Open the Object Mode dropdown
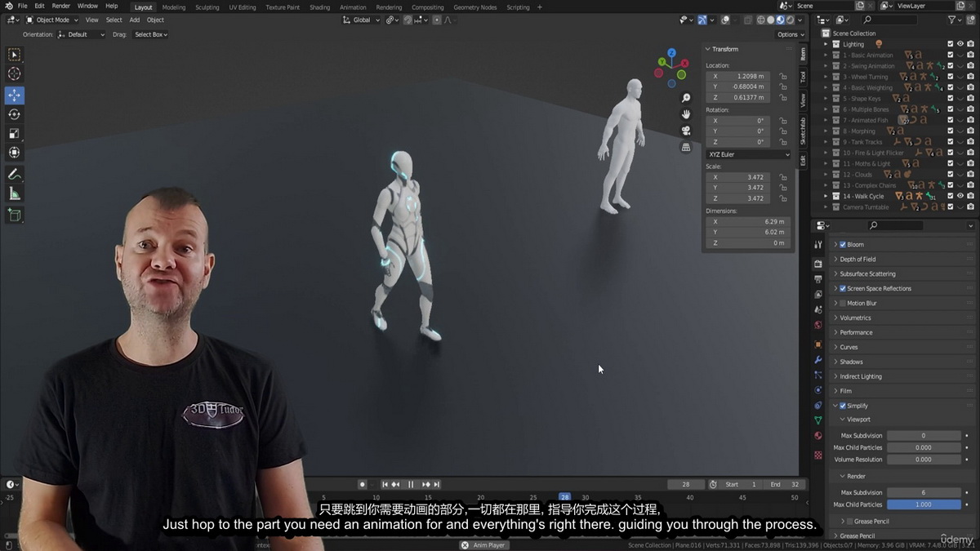This screenshot has height=551, width=980. (x=52, y=20)
